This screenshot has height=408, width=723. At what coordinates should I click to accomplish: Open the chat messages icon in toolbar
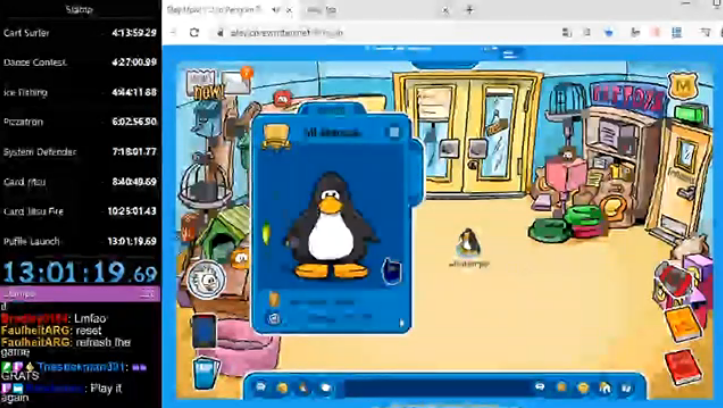[261, 387]
